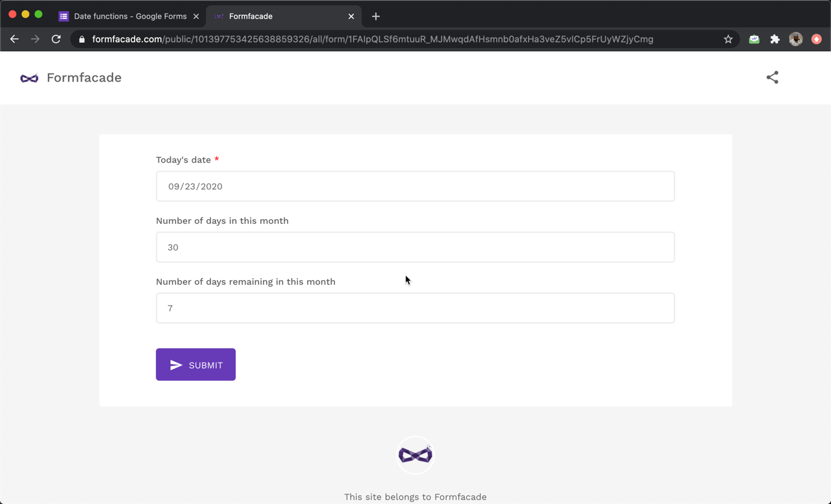831x504 pixels.
Task: Reload the page
Action: tap(56, 40)
